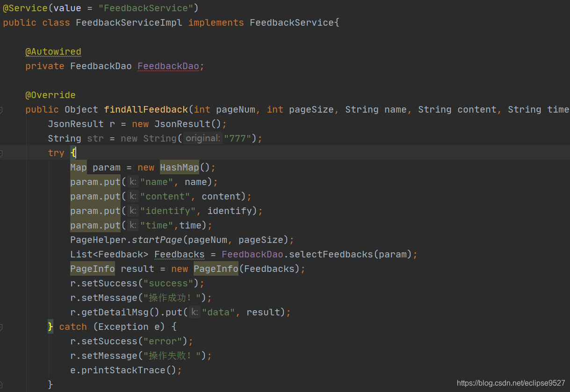Click the "操作失败！" message string
Image resolution: width=570 pixels, height=392 pixels.
pyautogui.click(x=172, y=356)
